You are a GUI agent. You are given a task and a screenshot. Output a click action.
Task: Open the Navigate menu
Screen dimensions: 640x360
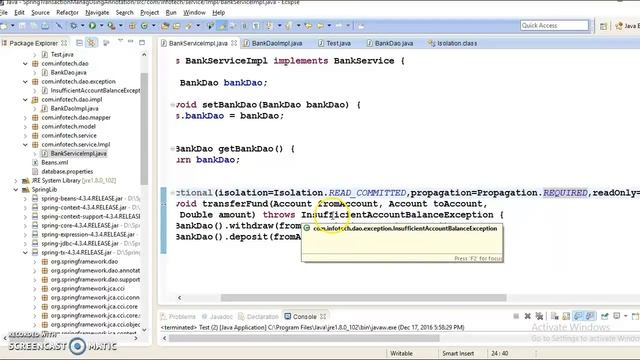click(x=97, y=13)
